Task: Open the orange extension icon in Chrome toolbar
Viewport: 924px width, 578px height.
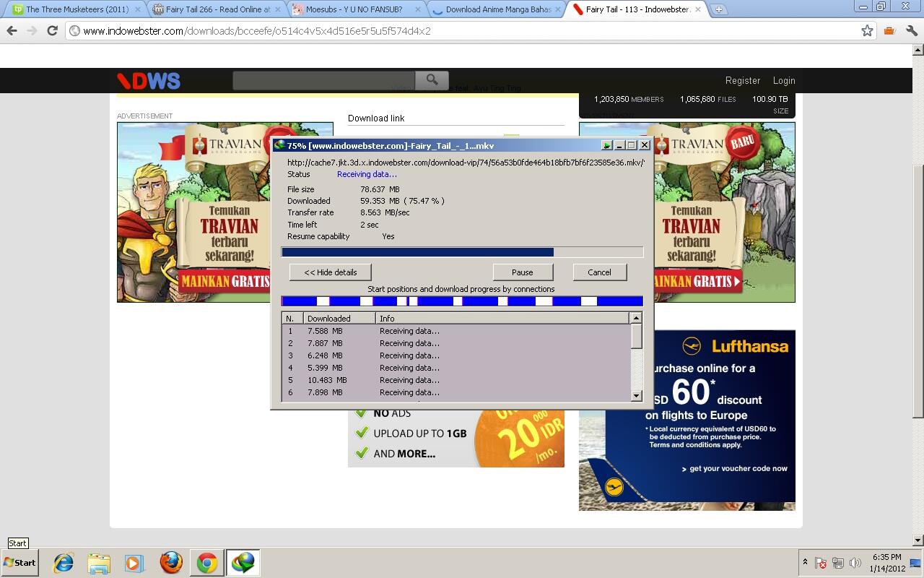Action: [889, 31]
